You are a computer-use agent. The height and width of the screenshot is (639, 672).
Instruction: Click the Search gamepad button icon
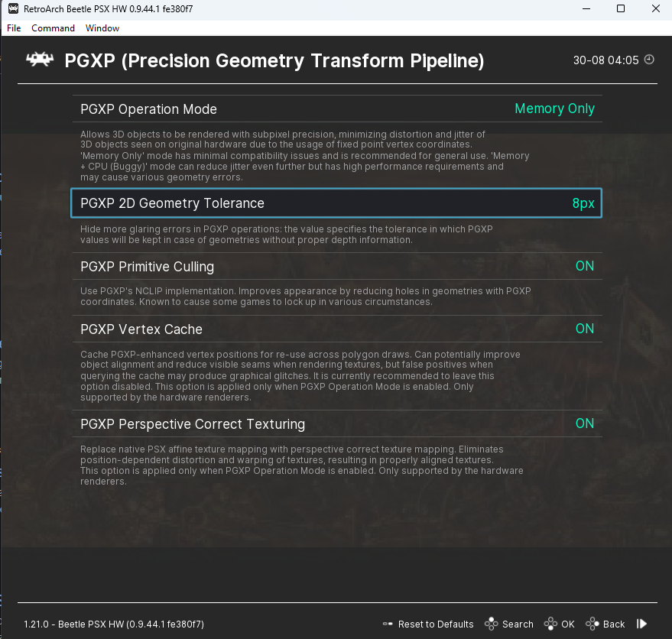click(x=491, y=624)
